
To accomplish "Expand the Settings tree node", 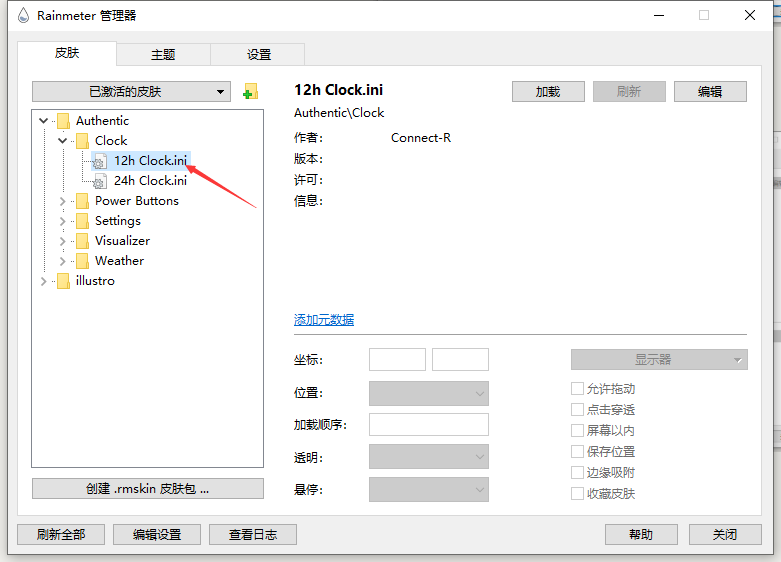I will tap(62, 221).
